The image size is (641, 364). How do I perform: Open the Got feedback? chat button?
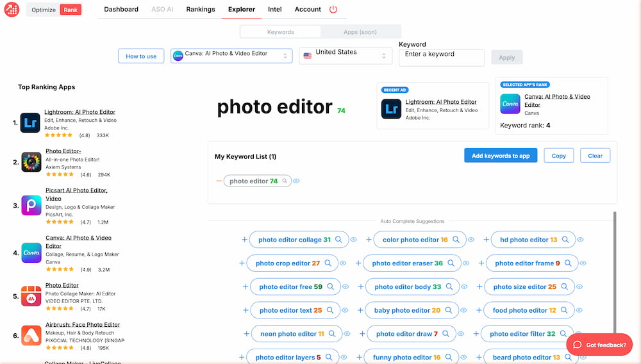click(x=599, y=345)
